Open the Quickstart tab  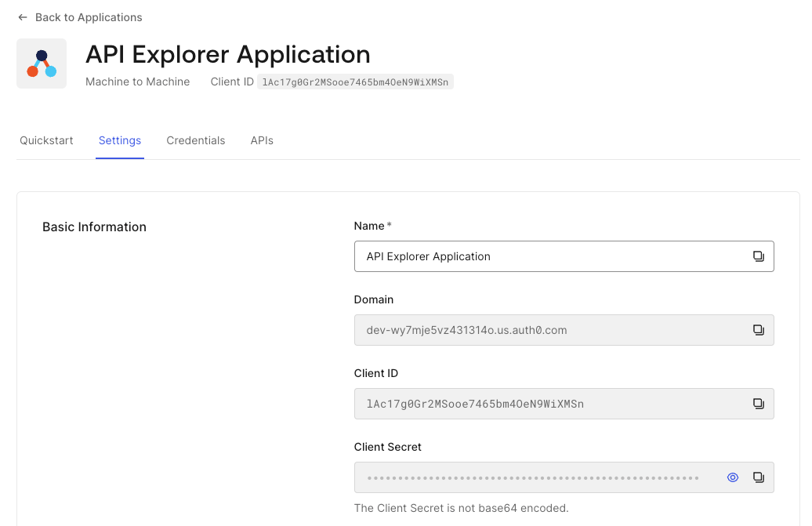tap(46, 140)
